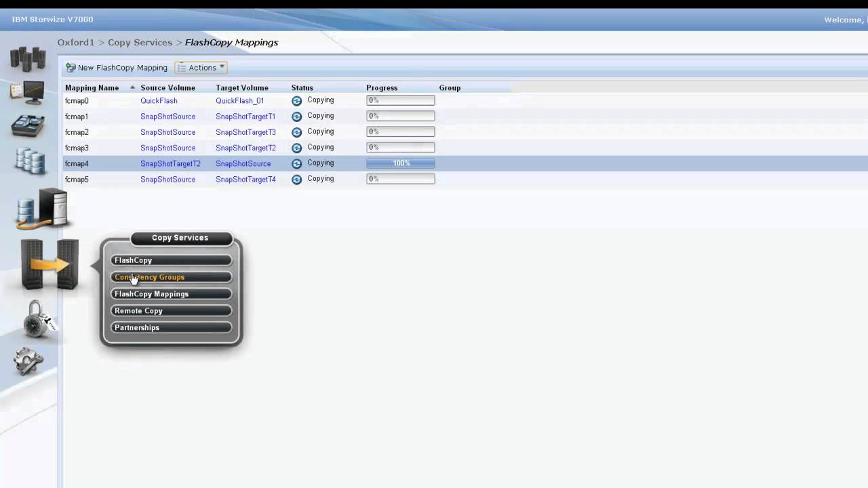
Task: Open SnapShotTargetT2 target link in fcmap3 row
Action: [245, 148]
